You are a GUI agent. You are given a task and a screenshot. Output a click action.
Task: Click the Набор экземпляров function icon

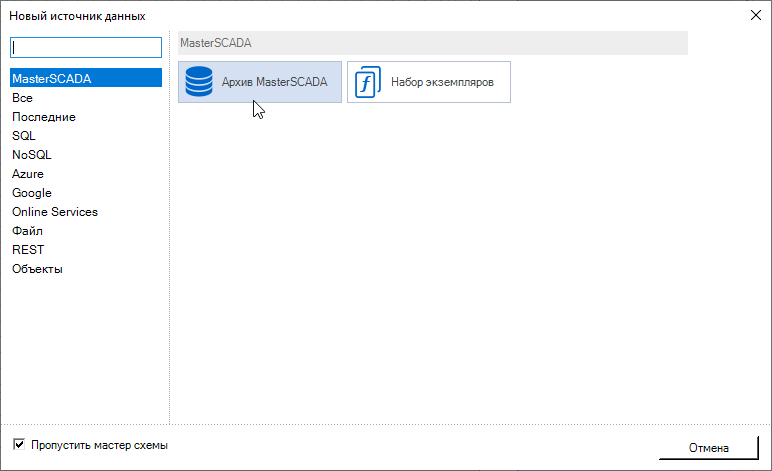[x=368, y=82]
